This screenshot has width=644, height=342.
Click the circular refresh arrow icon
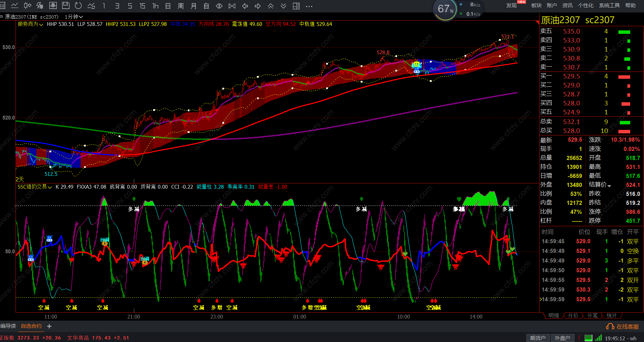tap(79, 6)
